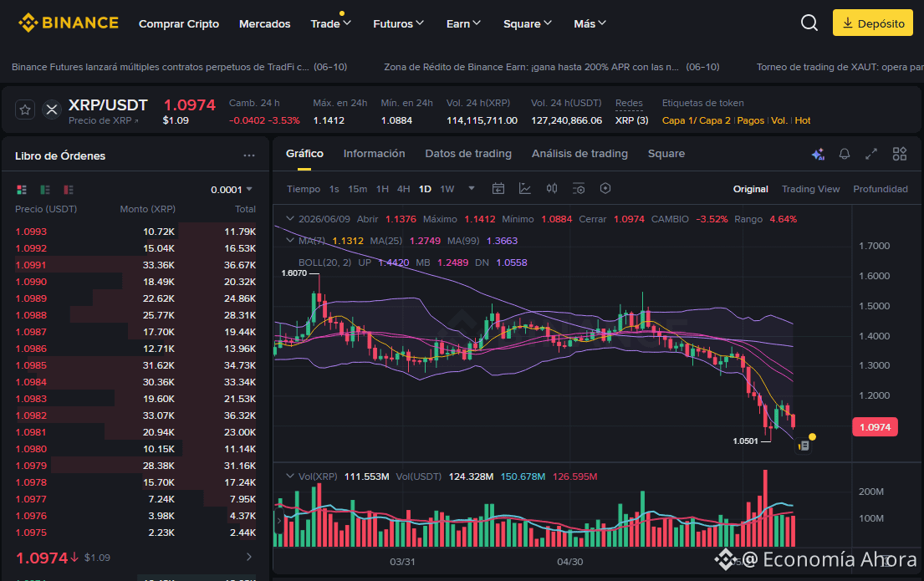Open the search magnifier icon
Image resolution: width=924 pixels, height=581 pixels.
809,23
